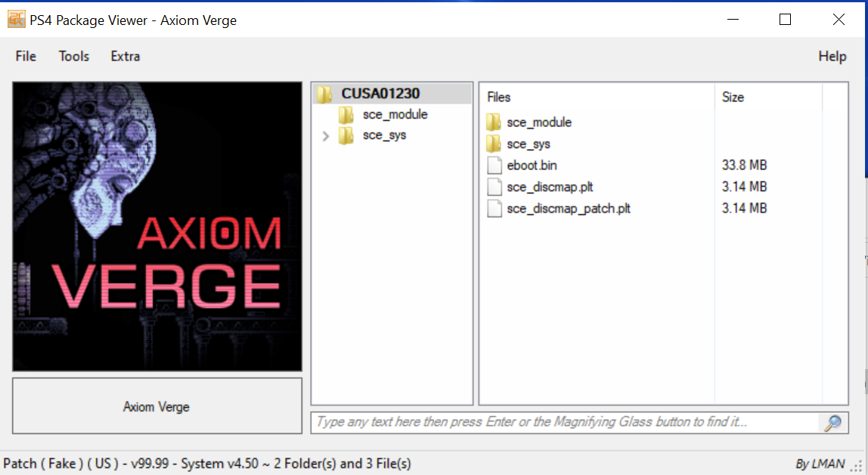
Task: Click the PS4 Package Viewer app icon
Action: coord(16,20)
